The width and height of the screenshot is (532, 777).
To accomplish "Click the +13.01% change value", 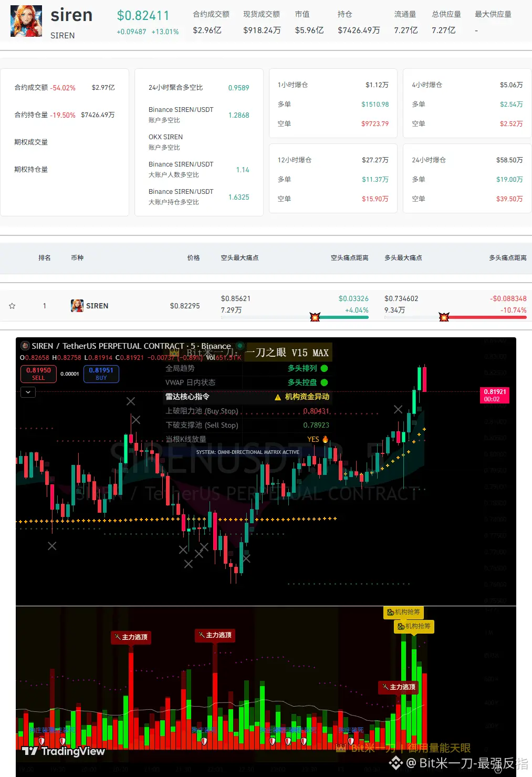I will pyautogui.click(x=165, y=32).
